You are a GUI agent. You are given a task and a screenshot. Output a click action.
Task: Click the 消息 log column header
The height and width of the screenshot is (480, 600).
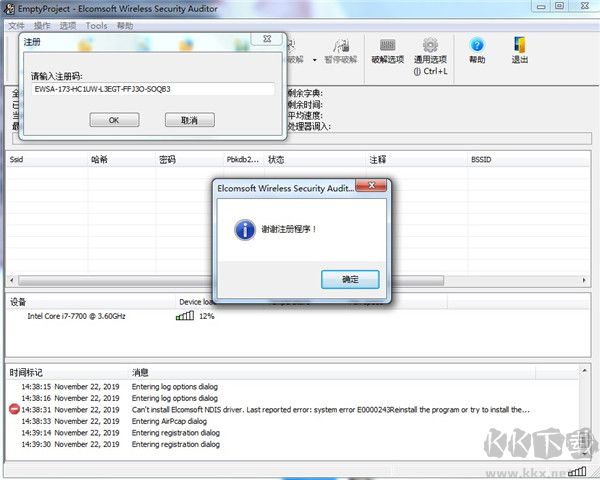click(x=332, y=372)
